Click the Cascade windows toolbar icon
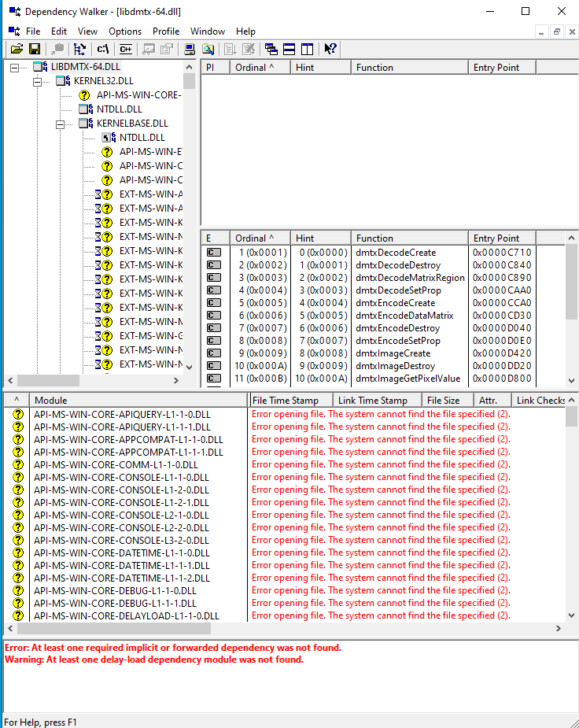 (x=271, y=49)
